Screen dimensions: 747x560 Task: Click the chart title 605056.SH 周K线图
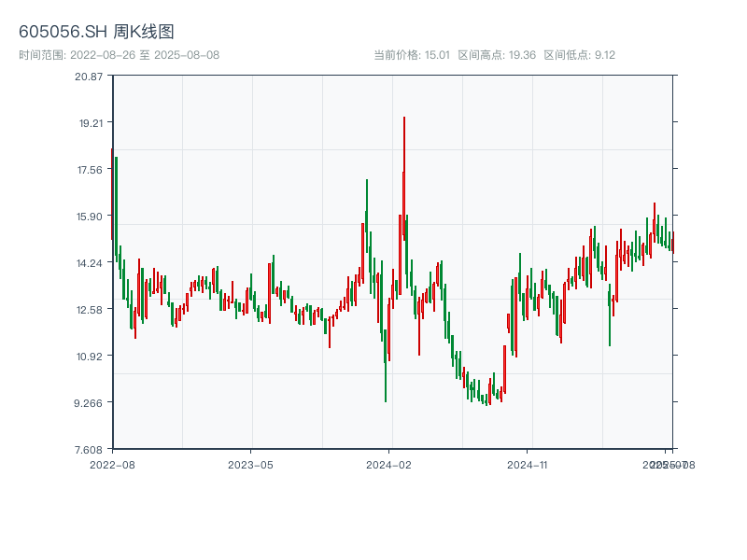[x=96, y=32]
